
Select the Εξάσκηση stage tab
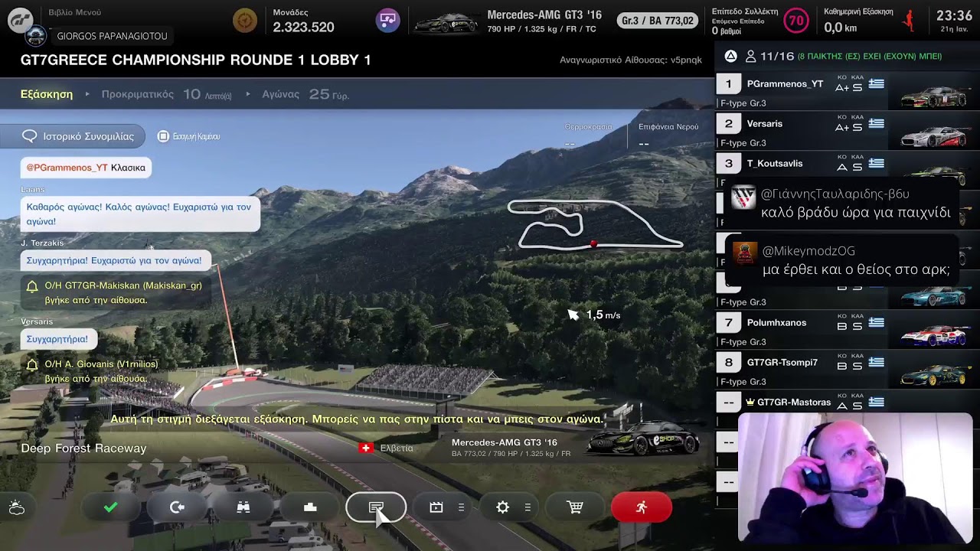(x=47, y=94)
